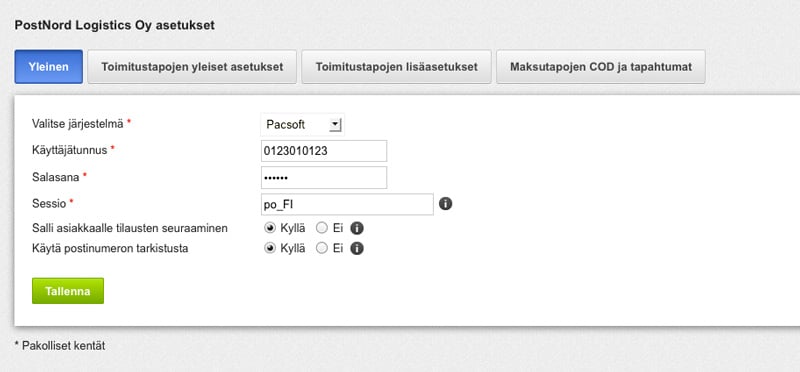Click the 'Valitse järjestelmä' label
Screen dimensions: 800x372
tap(78, 123)
